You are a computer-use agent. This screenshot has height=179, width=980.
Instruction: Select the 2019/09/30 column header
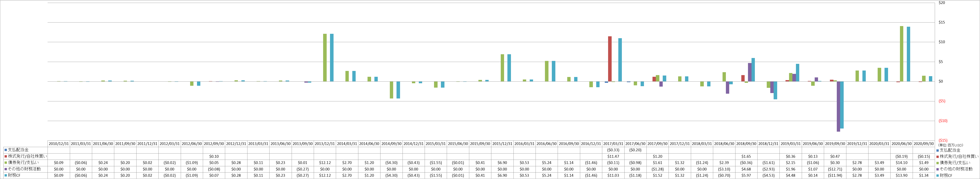pyautogui.click(x=835, y=144)
